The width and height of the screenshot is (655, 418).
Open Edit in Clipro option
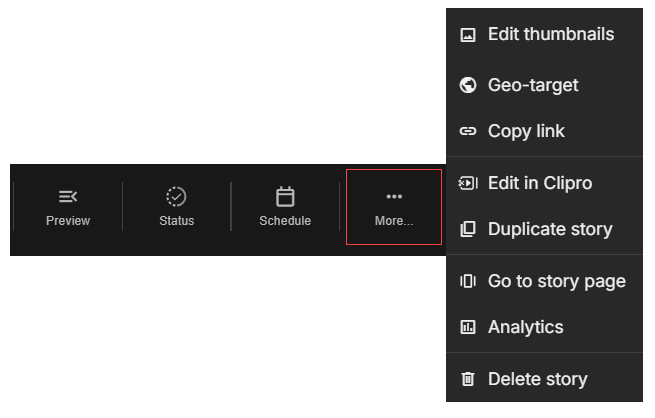[544, 183]
